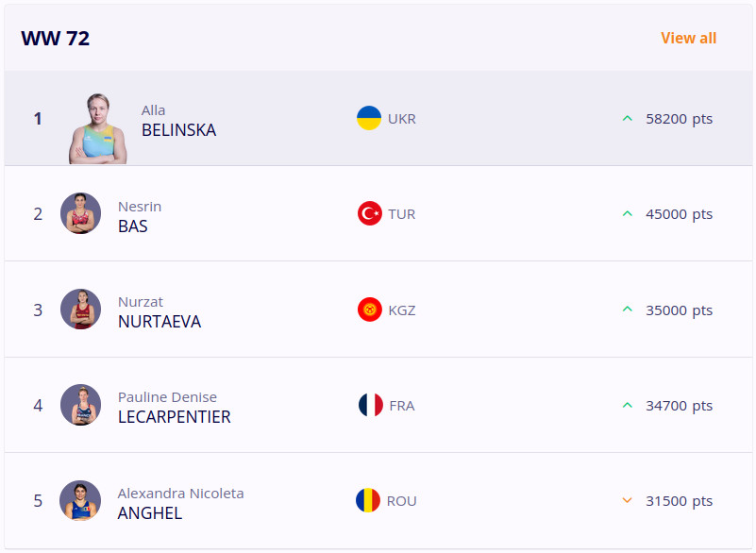Click Alexandra Nicoleta ANGHEL's name
This screenshot has height=553, width=756.
(150, 513)
